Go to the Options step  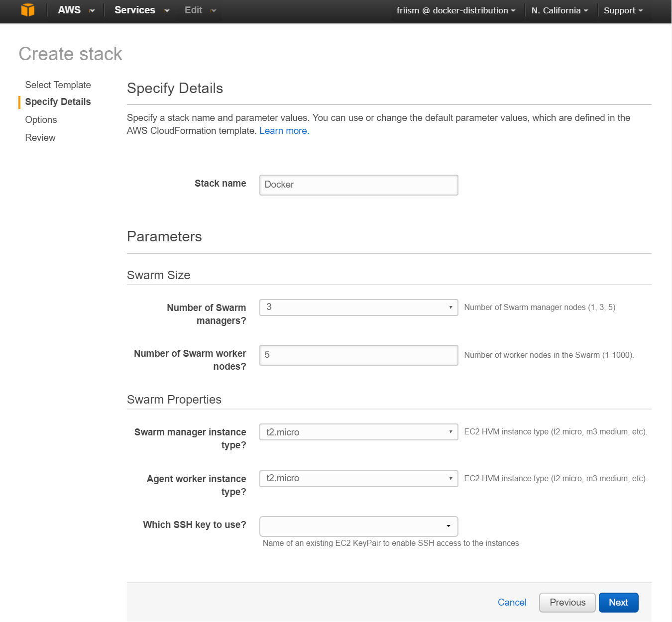[x=41, y=120]
